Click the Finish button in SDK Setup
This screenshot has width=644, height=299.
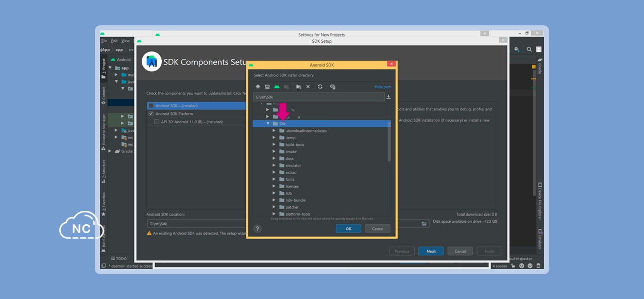pos(489,252)
